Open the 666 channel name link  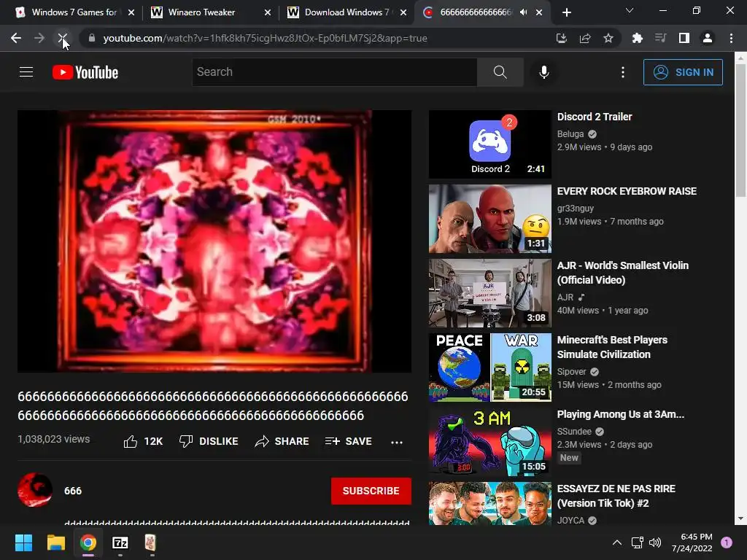(73, 491)
